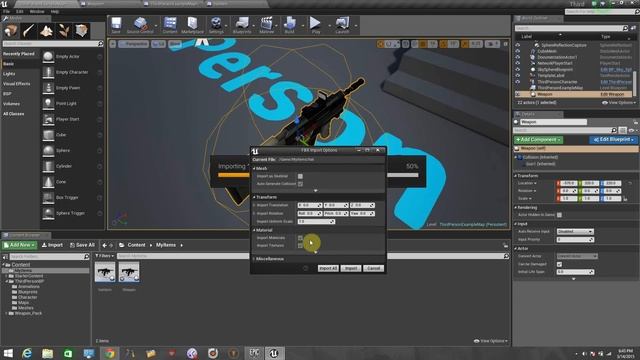Image resolution: width=640 pixels, height=360 pixels.
Task: Click the Launch toolbar icon
Action: (342, 24)
